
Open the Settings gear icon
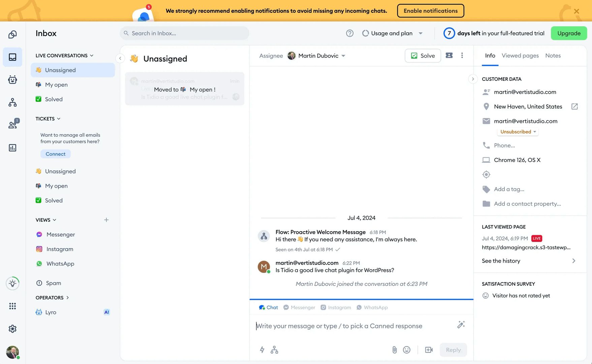click(12, 329)
